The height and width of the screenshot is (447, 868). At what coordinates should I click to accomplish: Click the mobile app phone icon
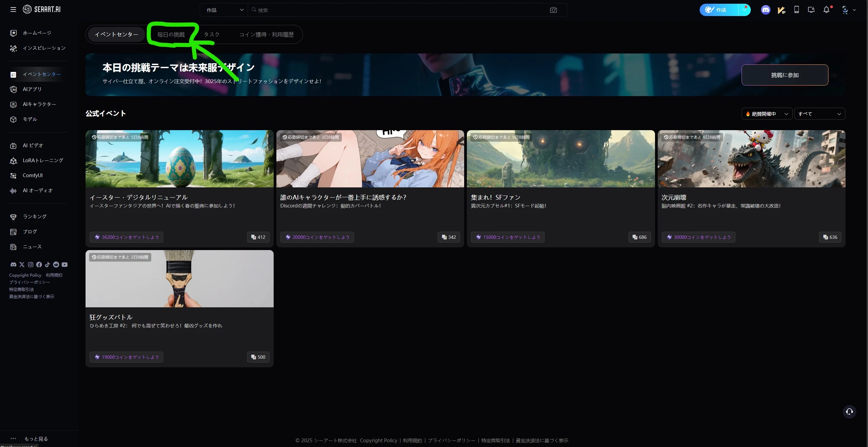click(x=796, y=10)
